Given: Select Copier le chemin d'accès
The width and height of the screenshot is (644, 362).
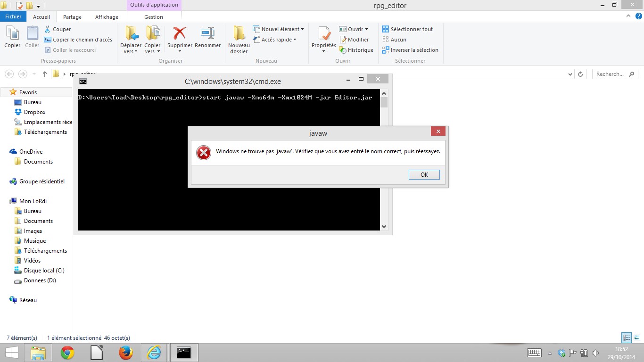Looking at the screenshot, I should pos(78,40).
